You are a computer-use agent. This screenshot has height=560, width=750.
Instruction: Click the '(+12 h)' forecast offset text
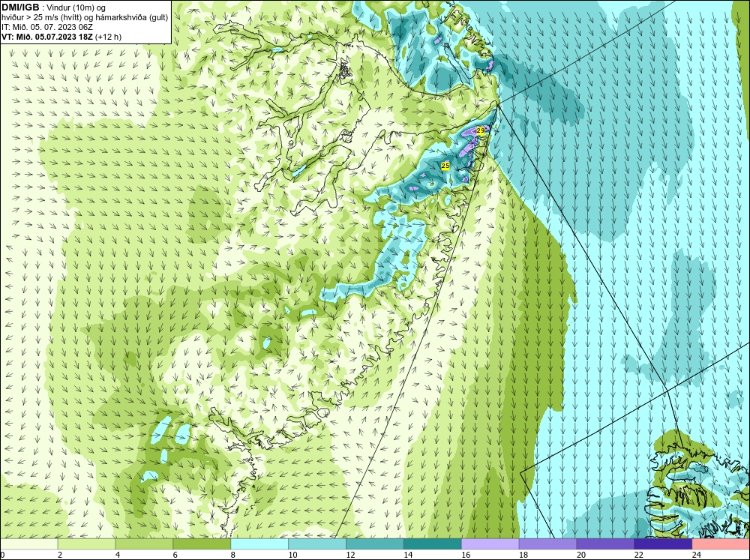[x=109, y=37]
